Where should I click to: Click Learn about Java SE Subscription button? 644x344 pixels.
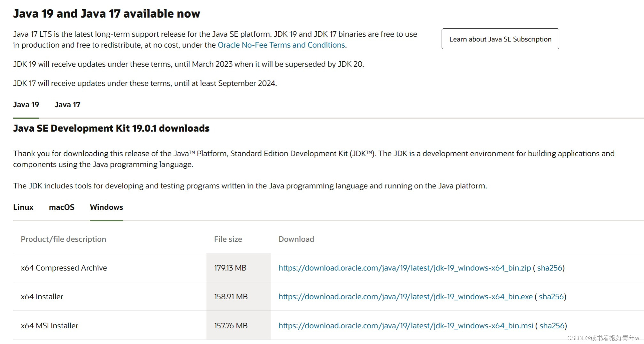click(x=500, y=39)
